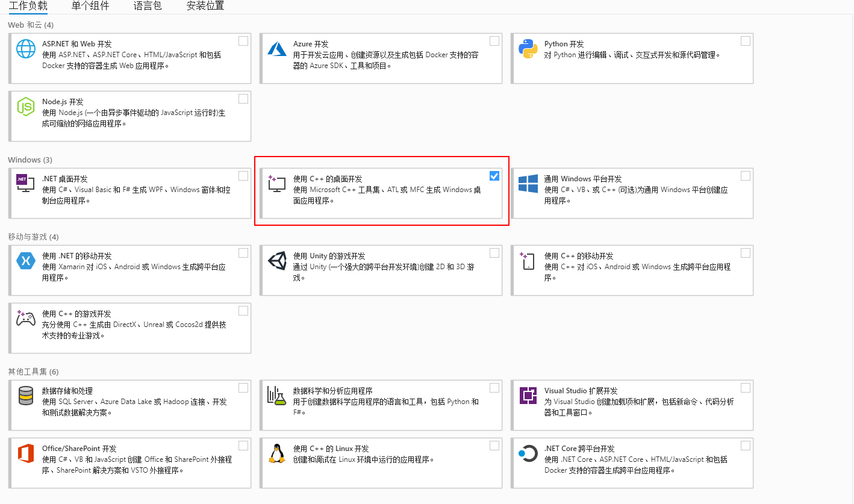This screenshot has width=854, height=504.
Task: Select the 使用 C++ 的移动开发 title
Action: 579,256
